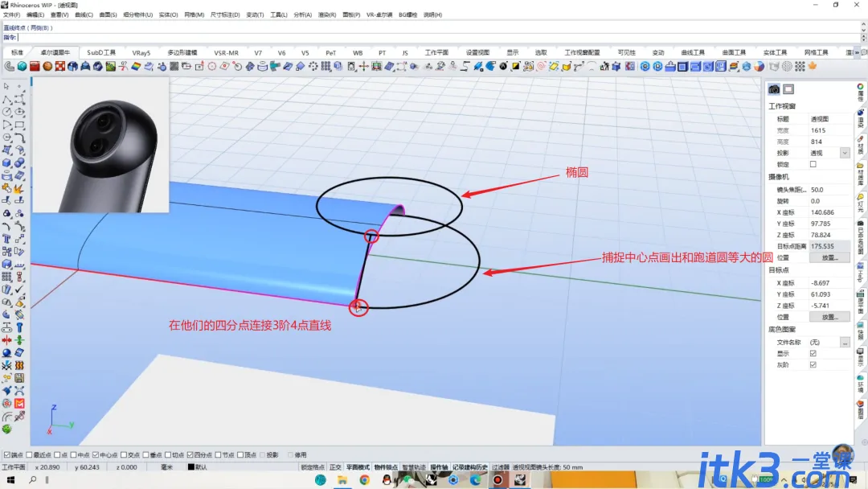Open 文件(F) menu
The image size is (868, 489).
pyautogui.click(x=11, y=15)
